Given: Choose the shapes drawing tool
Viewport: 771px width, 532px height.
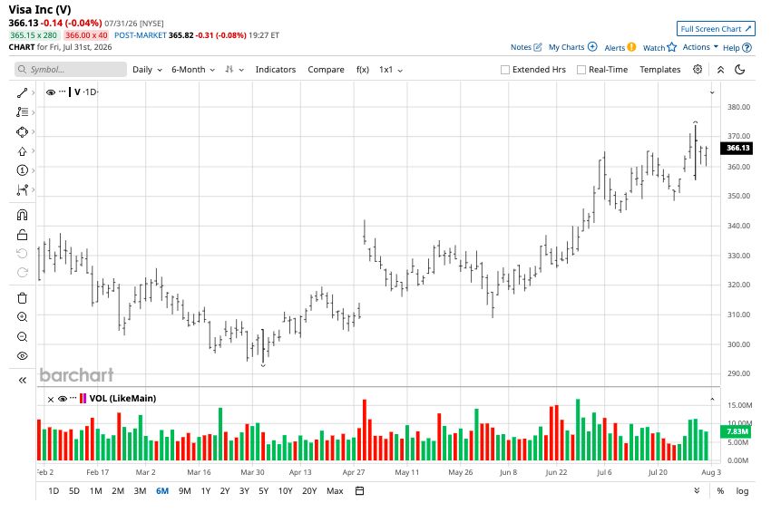Looking at the screenshot, I should tap(22, 131).
